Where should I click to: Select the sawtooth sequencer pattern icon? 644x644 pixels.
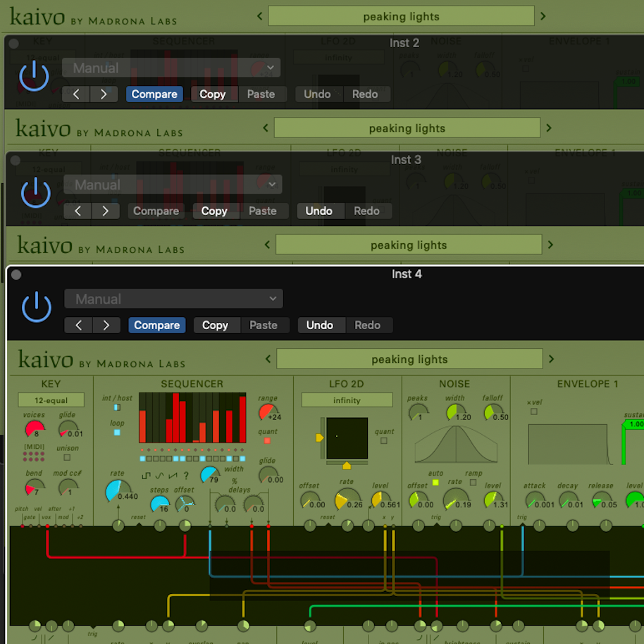pyautogui.click(x=173, y=476)
